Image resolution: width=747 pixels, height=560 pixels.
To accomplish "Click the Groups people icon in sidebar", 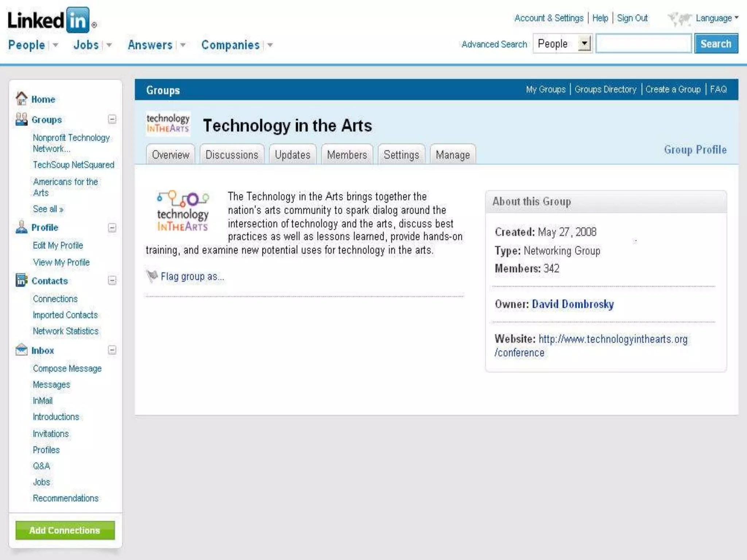I will [x=22, y=119].
